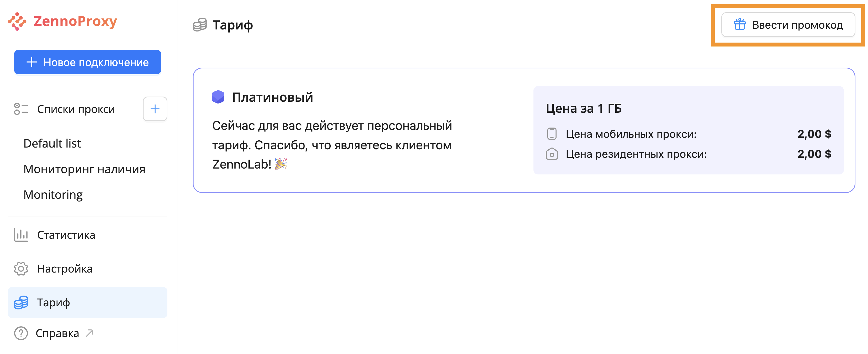Click the Настройка gear icon
The image size is (868, 354).
pyautogui.click(x=21, y=268)
